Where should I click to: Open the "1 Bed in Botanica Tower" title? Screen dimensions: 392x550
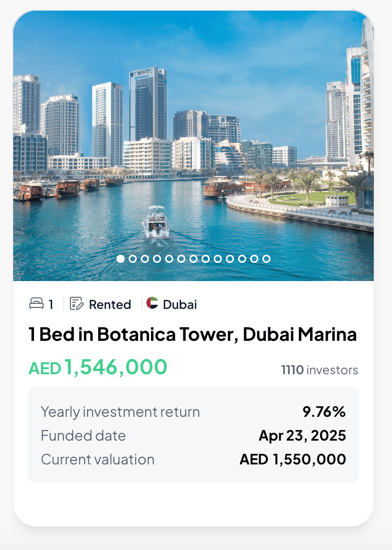[193, 335]
